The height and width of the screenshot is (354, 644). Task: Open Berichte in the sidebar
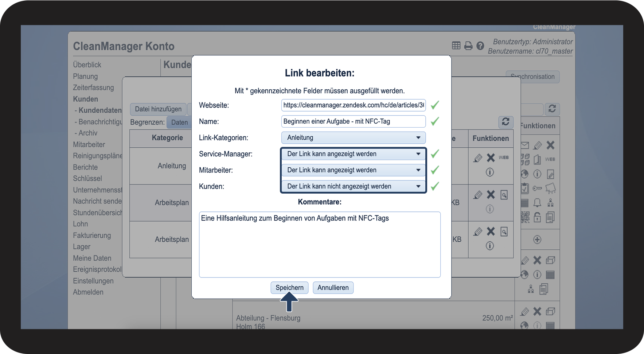pyautogui.click(x=85, y=167)
